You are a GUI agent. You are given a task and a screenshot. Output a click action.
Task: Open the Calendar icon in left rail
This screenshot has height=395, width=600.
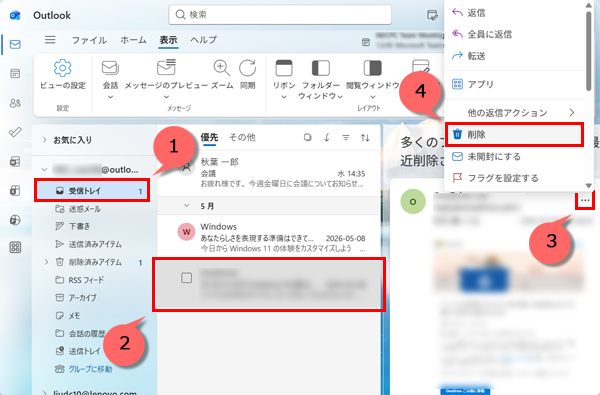(x=15, y=73)
